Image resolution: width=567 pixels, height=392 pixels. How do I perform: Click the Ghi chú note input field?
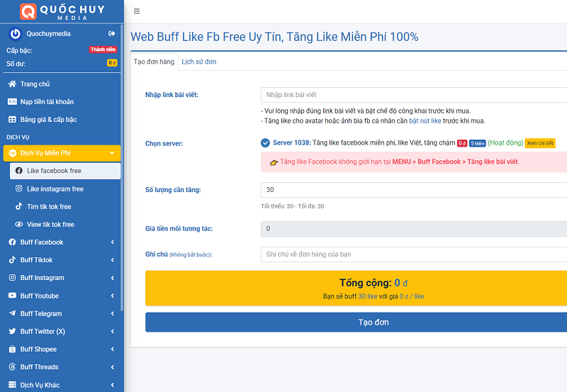(x=414, y=254)
